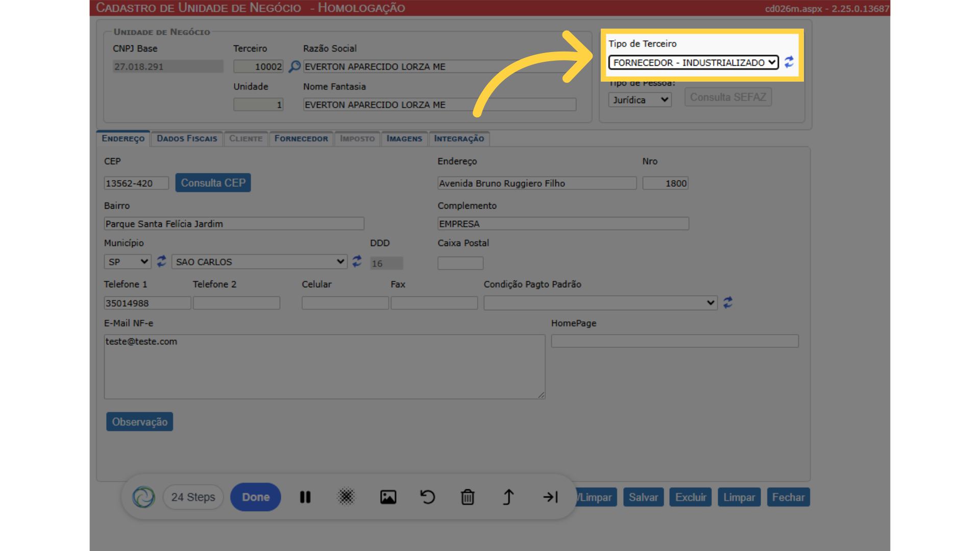Screen dimensions: 980x551
Task: Open the Tipo de Pessoa Jurídica dropdown
Action: pos(640,100)
